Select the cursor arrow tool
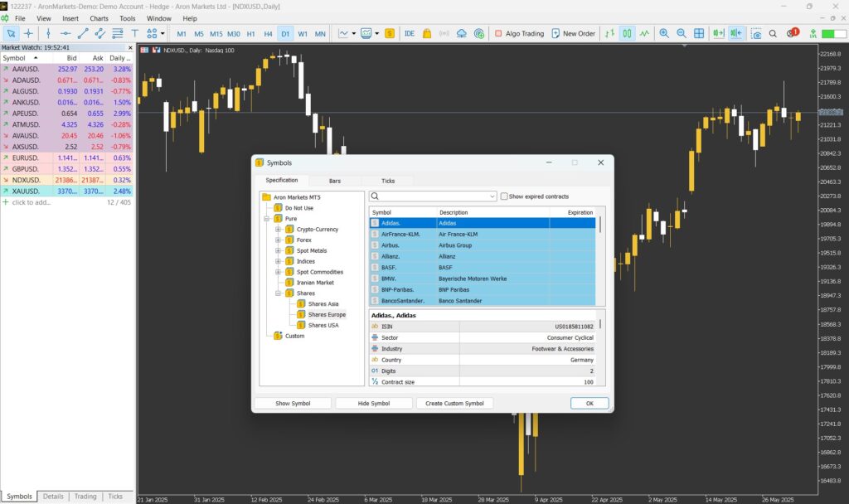849x504 pixels. tap(11, 33)
